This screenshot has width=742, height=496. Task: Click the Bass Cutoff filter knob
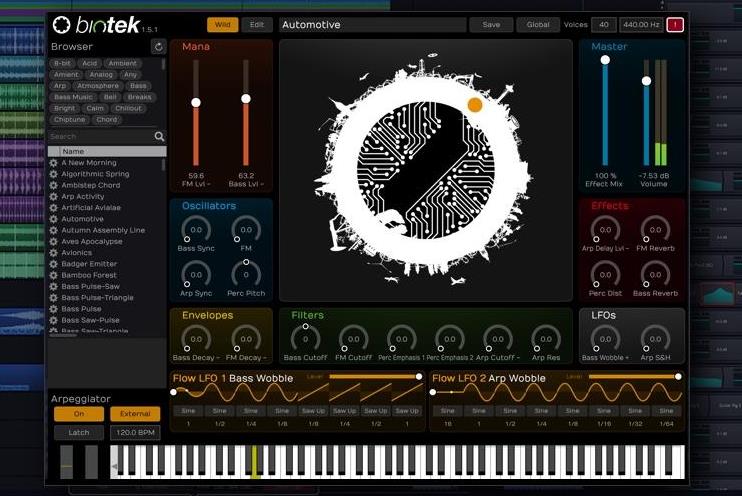coord(305,338)
